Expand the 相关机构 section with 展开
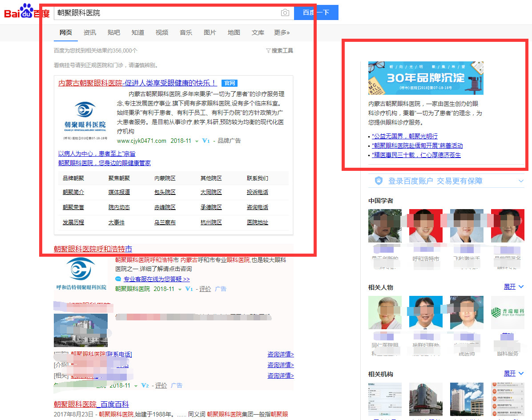 coord(514,374)
